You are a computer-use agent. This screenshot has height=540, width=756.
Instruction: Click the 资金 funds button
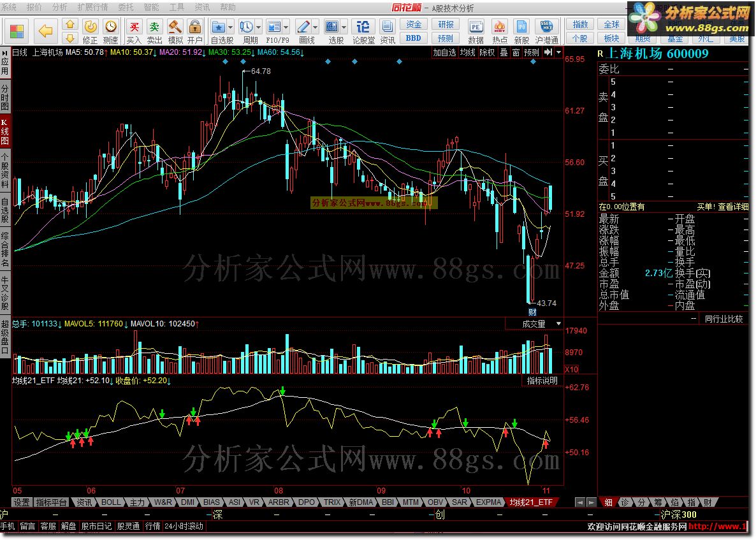(414, 24)
